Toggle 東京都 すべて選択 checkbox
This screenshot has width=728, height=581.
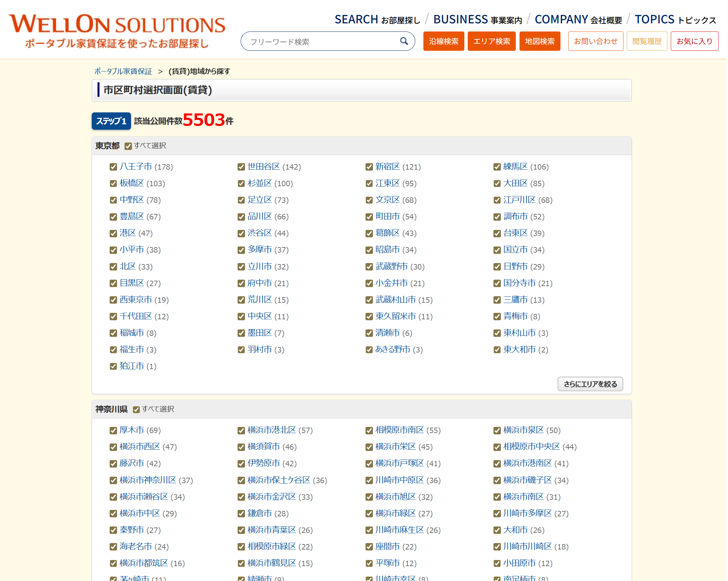click(128, 146)
